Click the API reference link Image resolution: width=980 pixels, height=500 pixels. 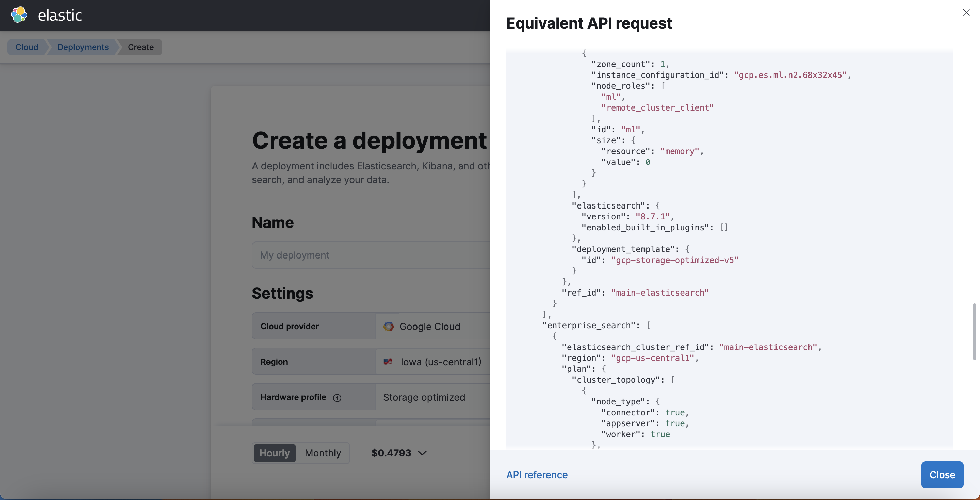click(537, 474)
